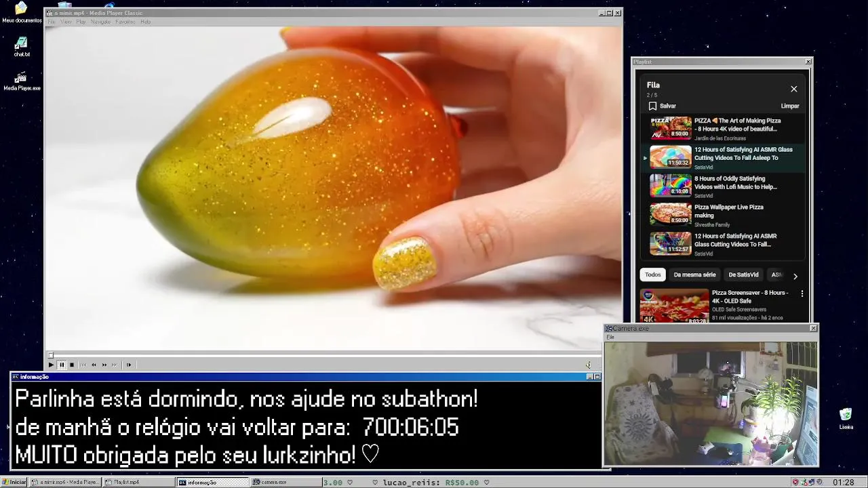Open the Play menu in Media Player Classic

(x=81, y=22)
